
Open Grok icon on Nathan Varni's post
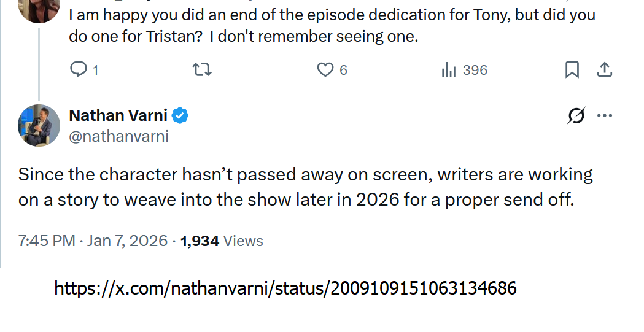576,116
